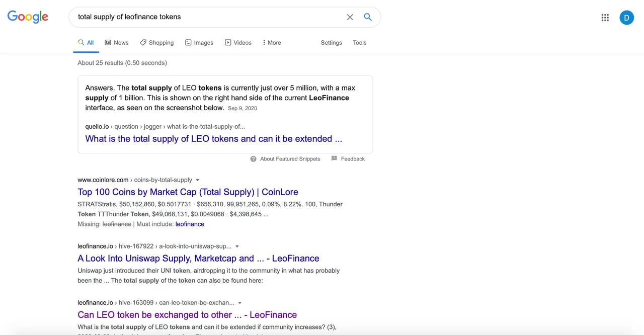Click the feedback flag icon
Viewport: 644px width, 335px height.
pos(334,159)
